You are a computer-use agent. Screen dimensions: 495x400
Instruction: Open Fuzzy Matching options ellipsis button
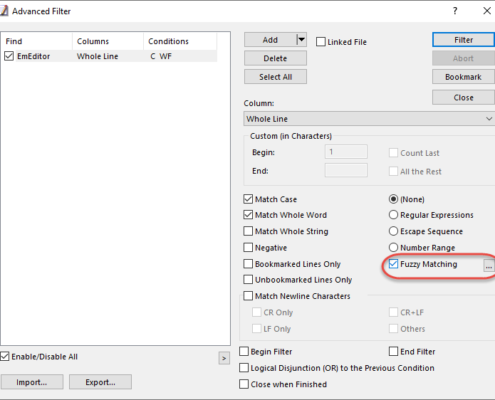pos(489,266)
